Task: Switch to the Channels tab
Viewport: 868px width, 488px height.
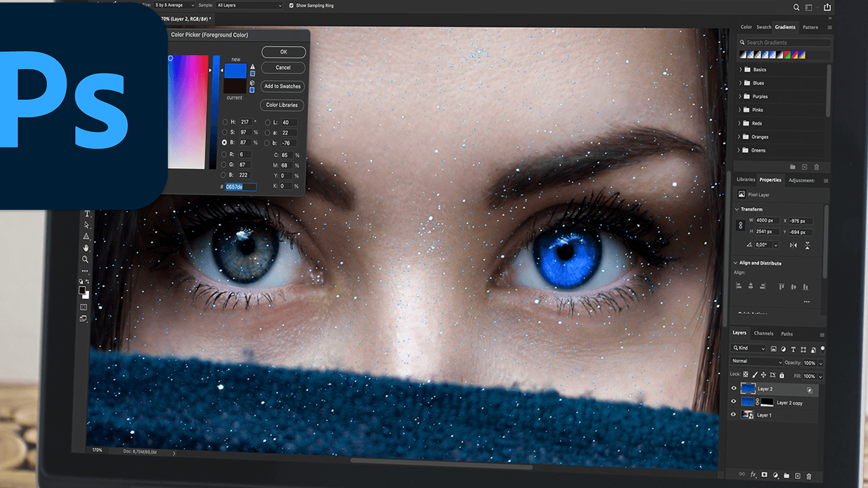Action: click(764, 334)
